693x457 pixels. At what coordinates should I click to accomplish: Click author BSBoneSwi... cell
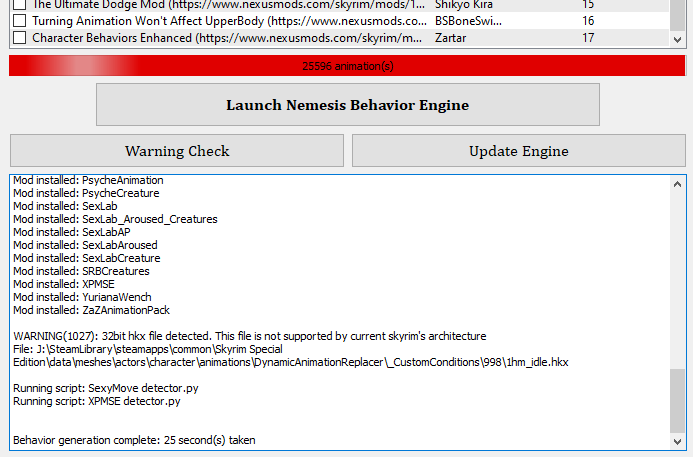(x=468, y=21)
